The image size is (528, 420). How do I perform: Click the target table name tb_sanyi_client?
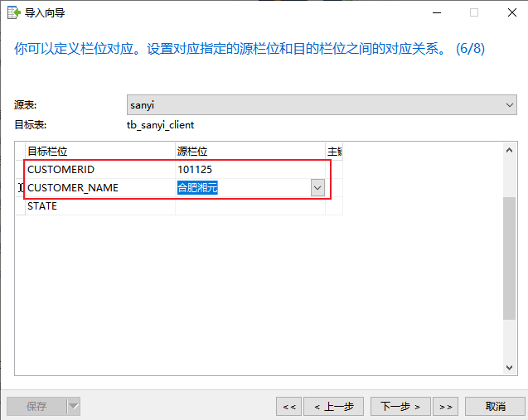[160, 125]
